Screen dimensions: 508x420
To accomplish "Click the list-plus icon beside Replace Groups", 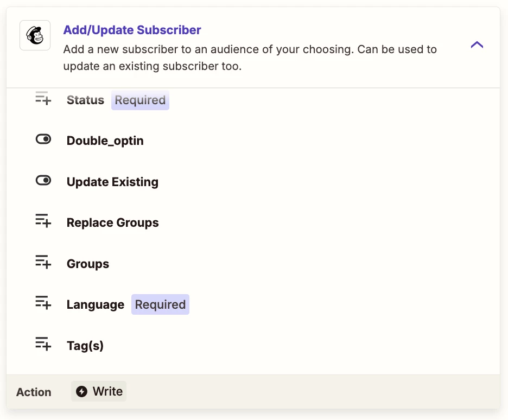I will (43, 221).
